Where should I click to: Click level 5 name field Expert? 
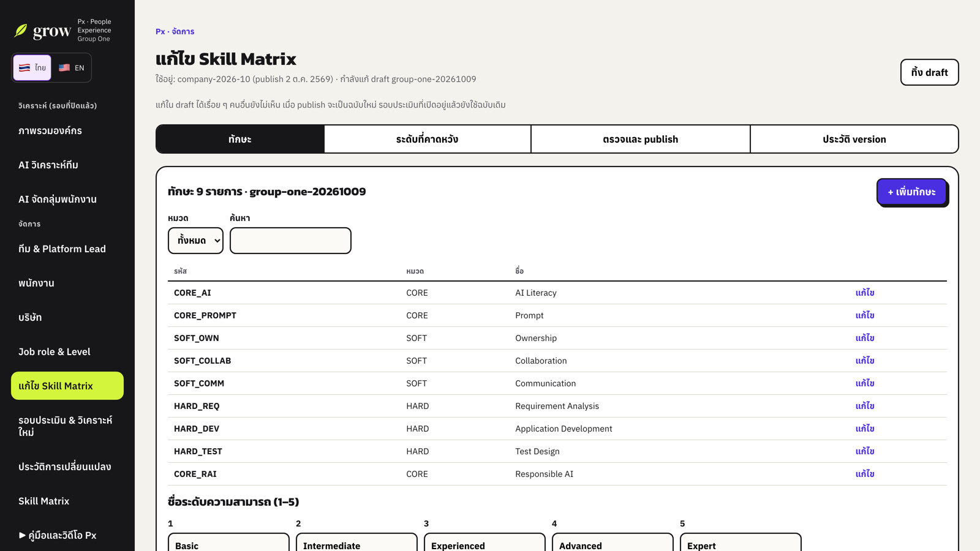coord(741,542)
